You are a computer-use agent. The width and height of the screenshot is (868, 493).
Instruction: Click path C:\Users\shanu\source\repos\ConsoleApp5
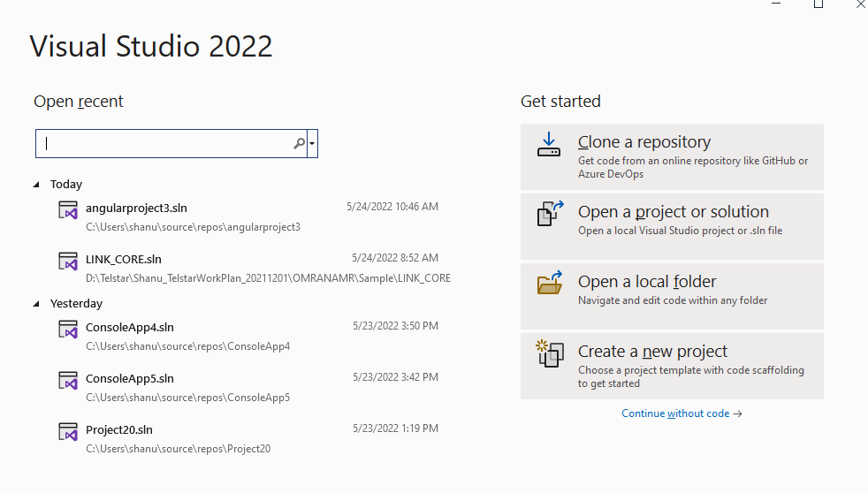coord(187,398)
